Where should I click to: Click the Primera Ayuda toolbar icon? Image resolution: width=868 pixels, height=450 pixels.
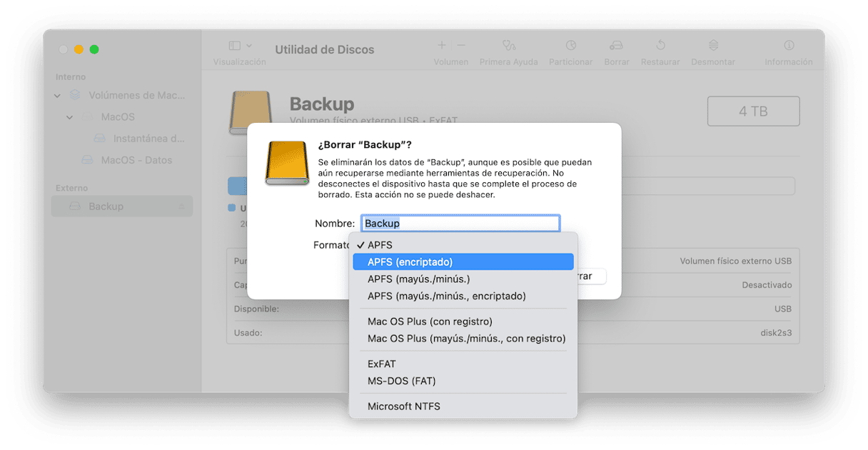click(x=508, y=46)
